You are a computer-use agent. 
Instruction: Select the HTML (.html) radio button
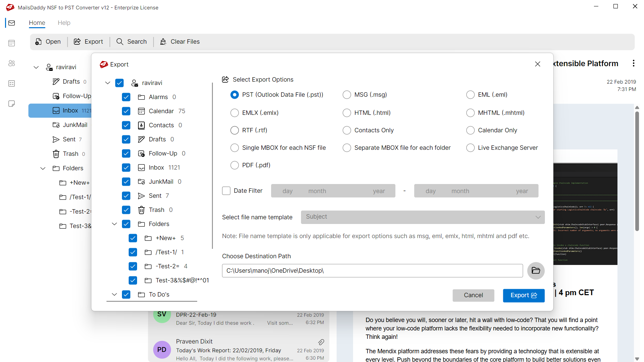click(x=347, y=113)
